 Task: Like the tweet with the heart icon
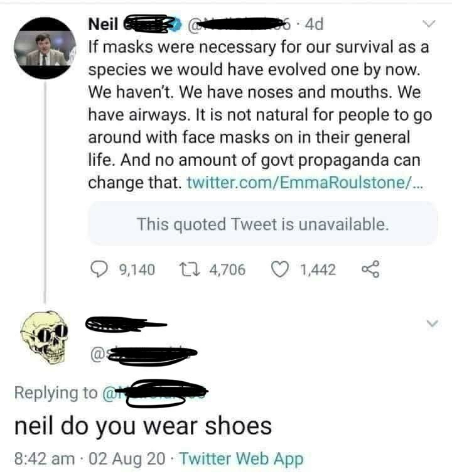point(279,269)
